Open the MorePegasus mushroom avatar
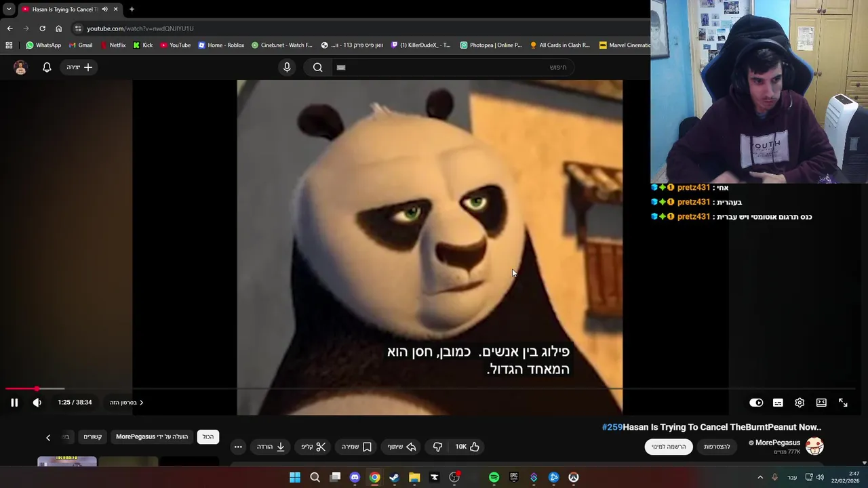868x488 pixels. pos(814,446)
